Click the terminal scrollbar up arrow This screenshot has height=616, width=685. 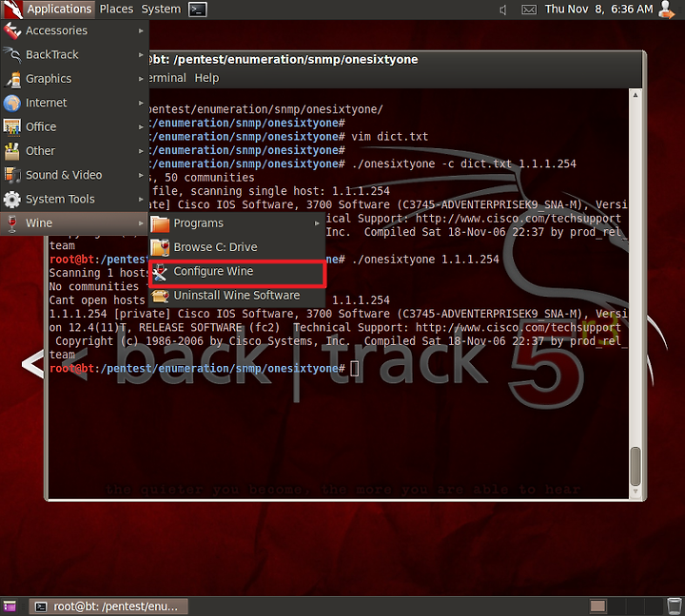pos(636,95)
